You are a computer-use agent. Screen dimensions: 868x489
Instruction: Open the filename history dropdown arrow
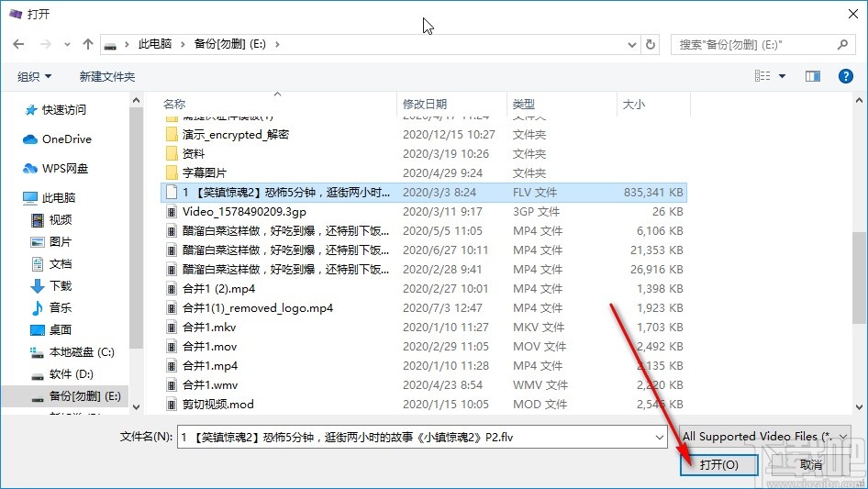point(660,438)
